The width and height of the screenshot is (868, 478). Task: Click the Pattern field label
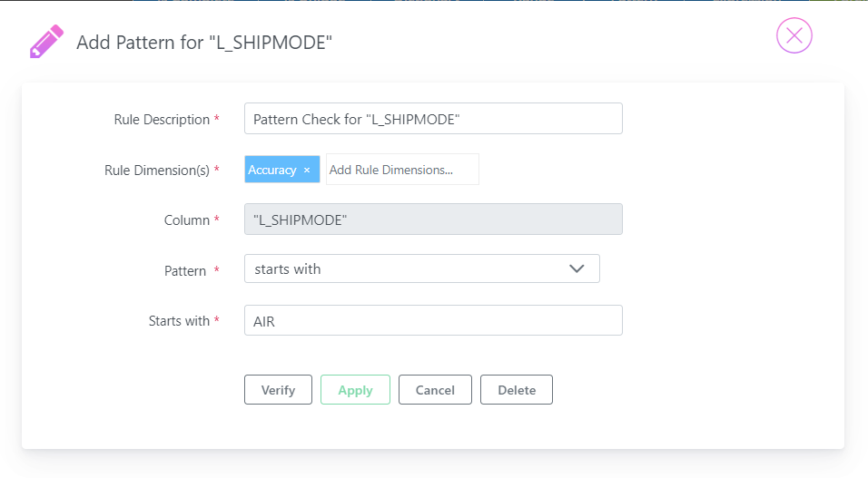tap(185, 271)
